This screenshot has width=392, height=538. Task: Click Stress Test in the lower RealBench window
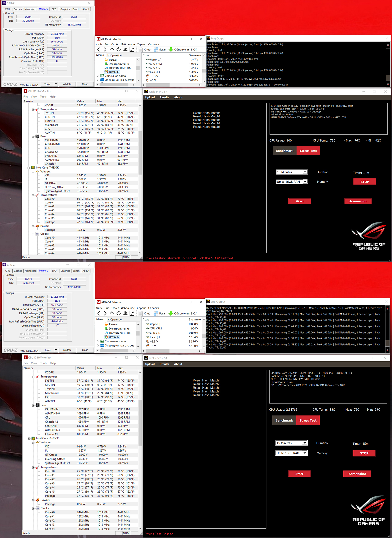coord(308,420)
